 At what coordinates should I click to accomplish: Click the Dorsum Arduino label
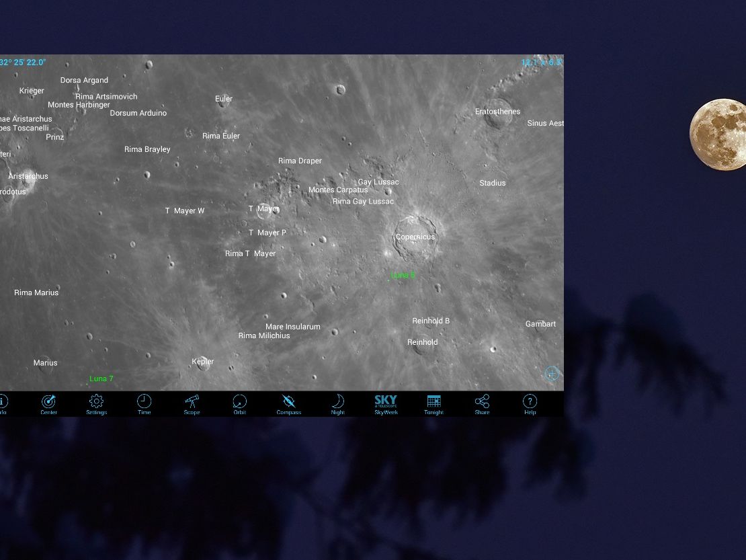click(138, 113)
